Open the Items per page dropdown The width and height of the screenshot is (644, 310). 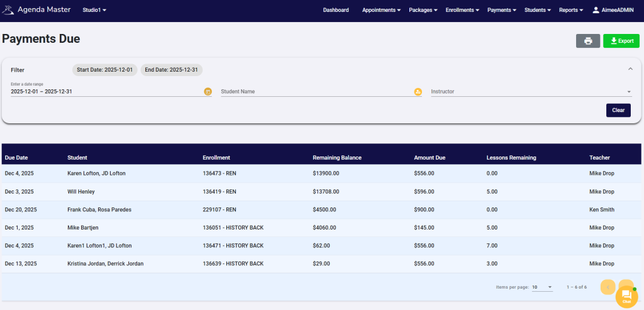tap(541, 287)
